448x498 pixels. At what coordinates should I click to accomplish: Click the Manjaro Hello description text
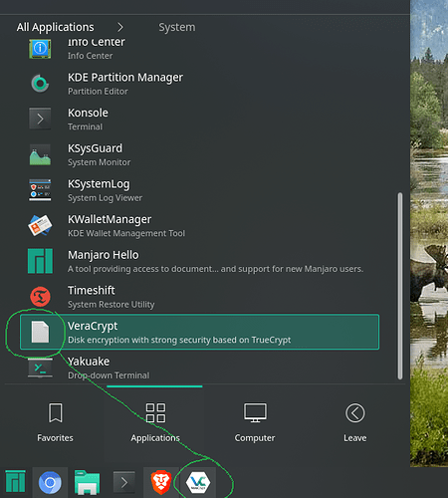(215, 269)
